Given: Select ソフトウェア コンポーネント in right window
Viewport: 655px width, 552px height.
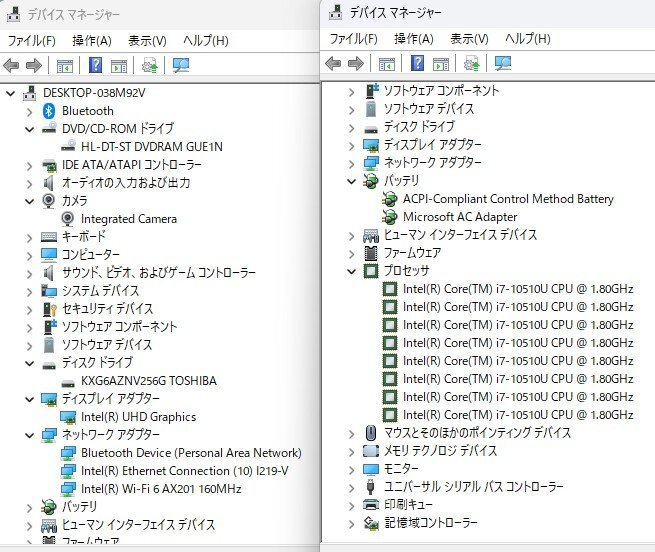Looking at the screenshot, I should coord(442,91).
